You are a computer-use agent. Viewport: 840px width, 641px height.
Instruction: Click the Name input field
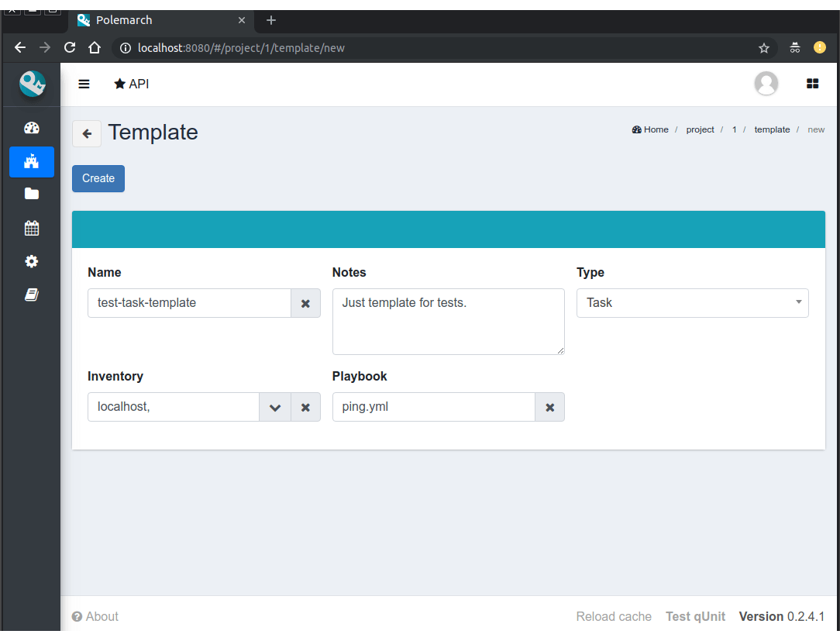[x=189, y=303]
